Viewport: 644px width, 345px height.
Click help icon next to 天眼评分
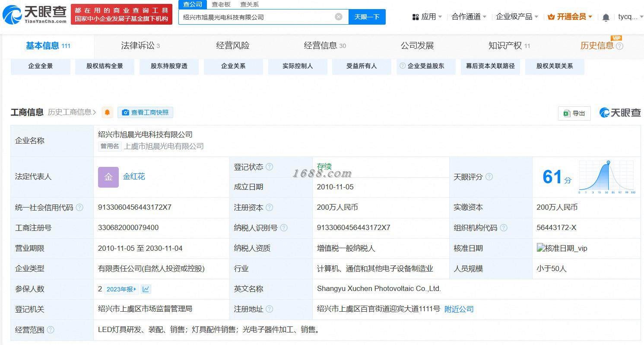pos(489,177)
